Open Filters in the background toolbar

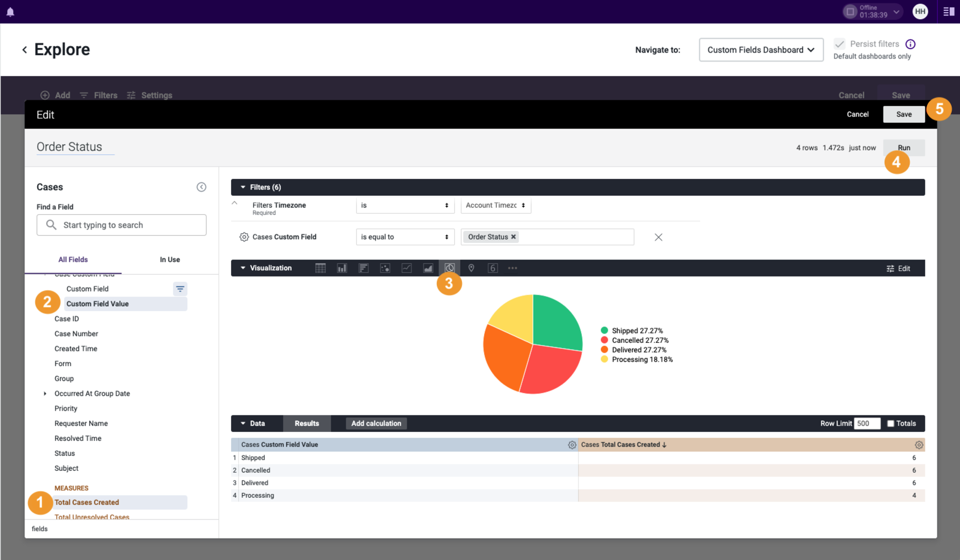coord(99,95)
